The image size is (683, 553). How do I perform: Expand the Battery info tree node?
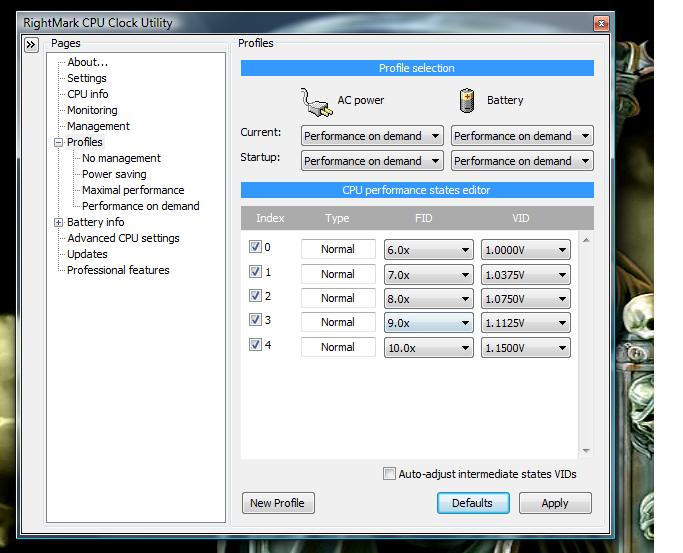tap(58, 223)
